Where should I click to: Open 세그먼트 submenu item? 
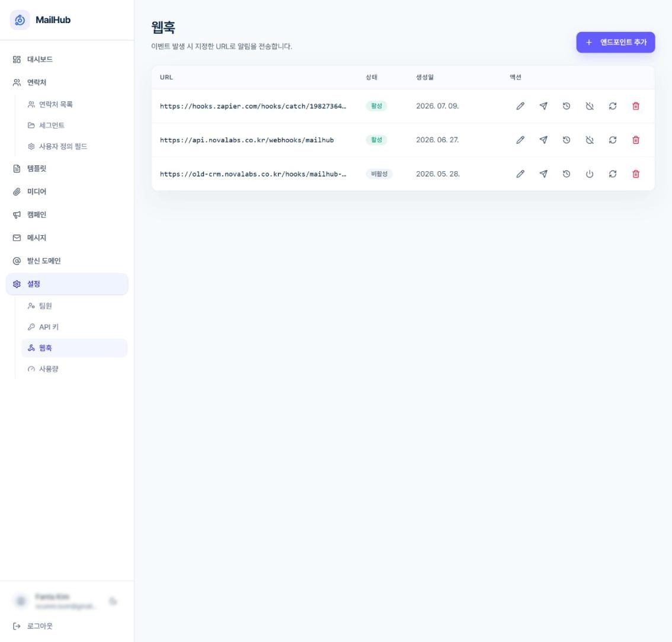pos(75,126)
